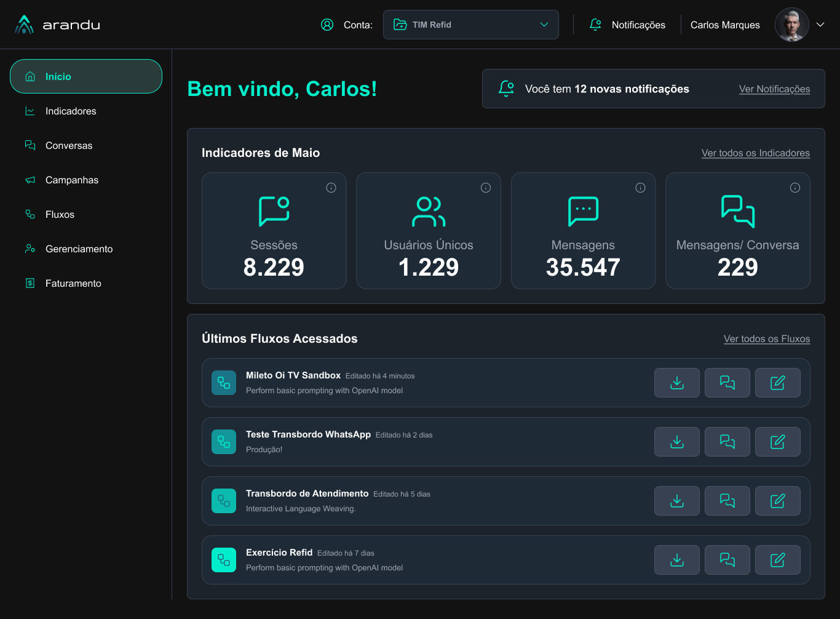Screen dimensions: 840x619
Task: Select the Indicadores chart icon in the sidebar
Action: coord(30,111)
